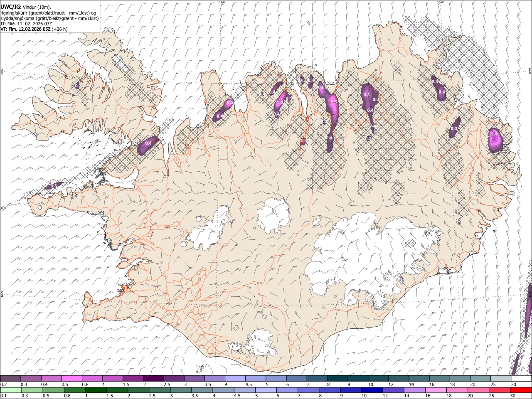Click the '4.5' label in the bottom legend row
The image size is (532, 399).
[x=237, y=396]
